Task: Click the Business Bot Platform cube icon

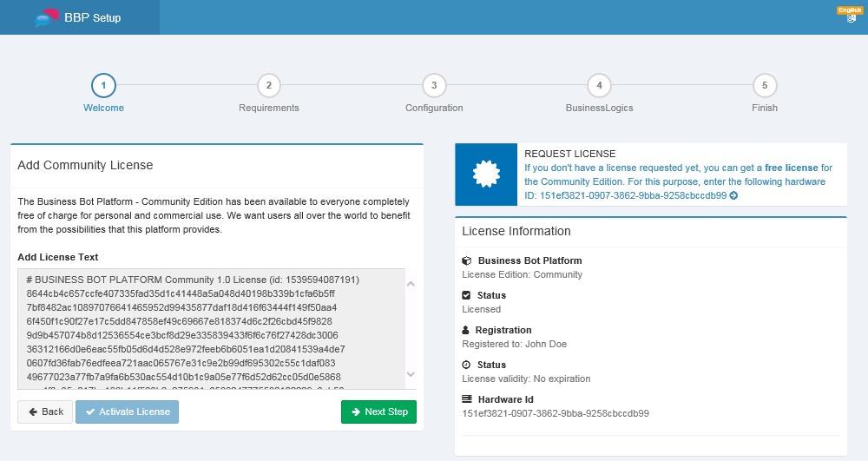Action: point(467,260)
